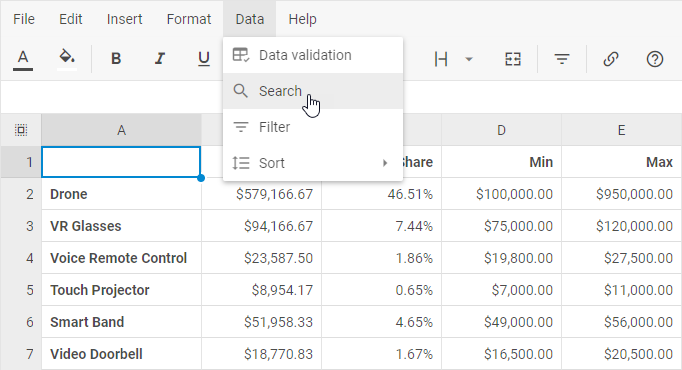Choose Filter from the Data menu
Viewport: 682px width, 370px height.
pos(313,127)
